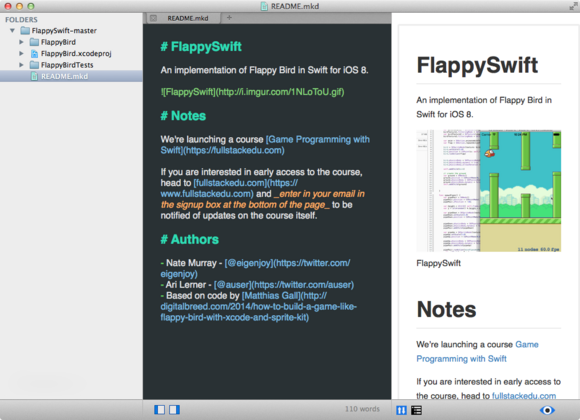Click the FlappyBird.xcodeproj file icon
The width and height of the screenshot is (580, 420).
[34, 54]
